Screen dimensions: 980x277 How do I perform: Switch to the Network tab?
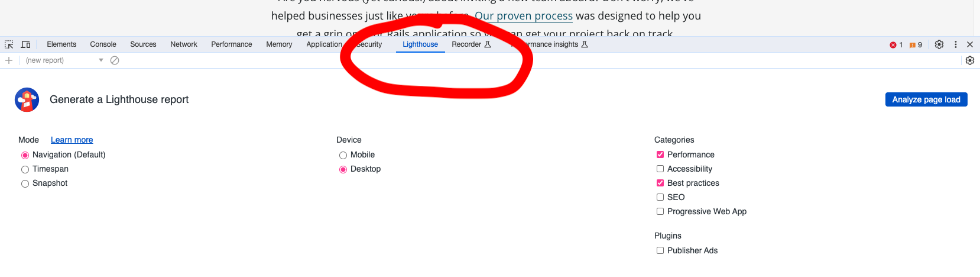[x=184, y=44]
